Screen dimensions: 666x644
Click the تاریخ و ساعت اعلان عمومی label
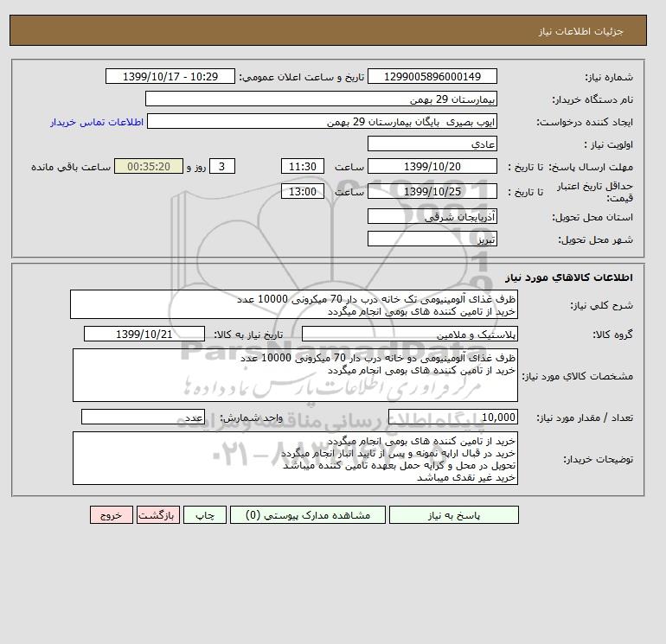click(x=302, y=77)
